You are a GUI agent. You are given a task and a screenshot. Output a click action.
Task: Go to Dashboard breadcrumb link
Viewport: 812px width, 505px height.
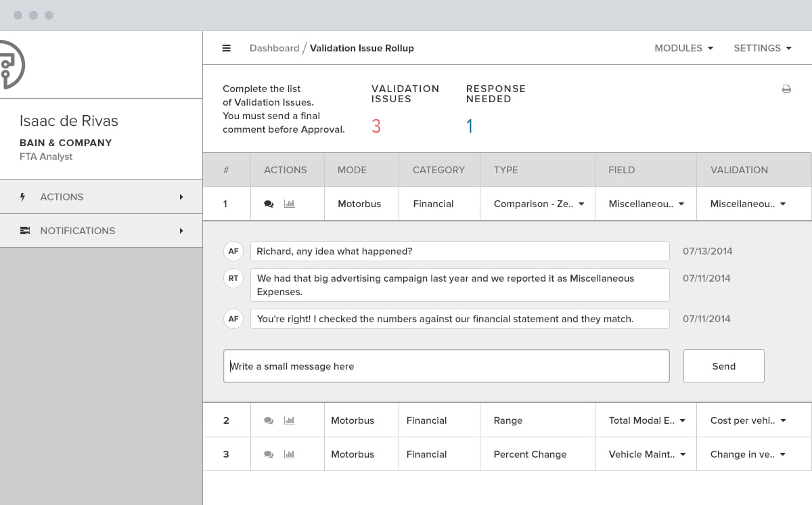pyautogui.click(x=274, y=48)
